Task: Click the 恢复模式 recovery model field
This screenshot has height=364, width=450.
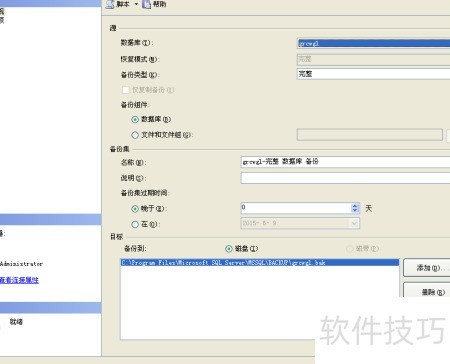Action: [373, 59]
